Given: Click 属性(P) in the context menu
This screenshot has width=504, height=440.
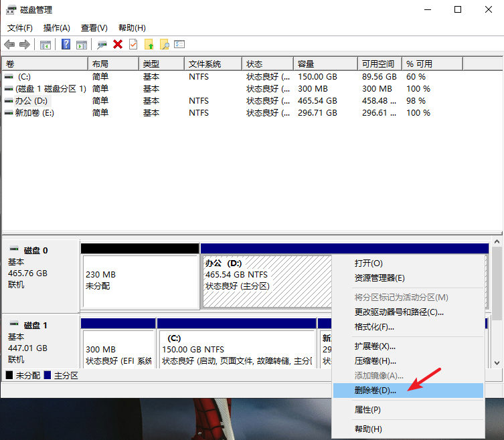Looking at the screenshot, I should (x=367, y=409).
